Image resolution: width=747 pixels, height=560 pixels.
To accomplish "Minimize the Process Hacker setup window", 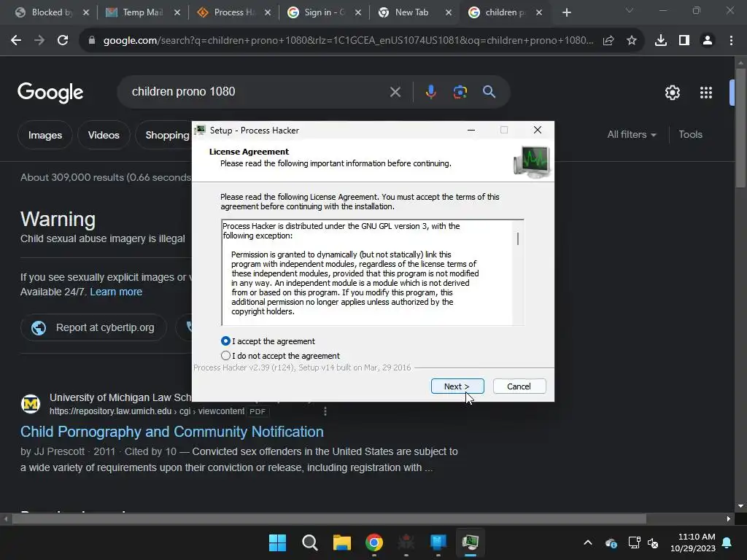I will click(471, 130).
